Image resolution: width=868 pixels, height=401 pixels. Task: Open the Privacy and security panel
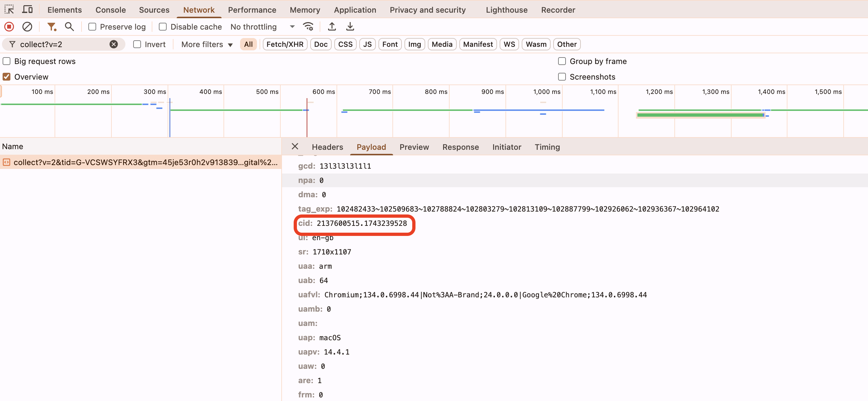(428, 10)
